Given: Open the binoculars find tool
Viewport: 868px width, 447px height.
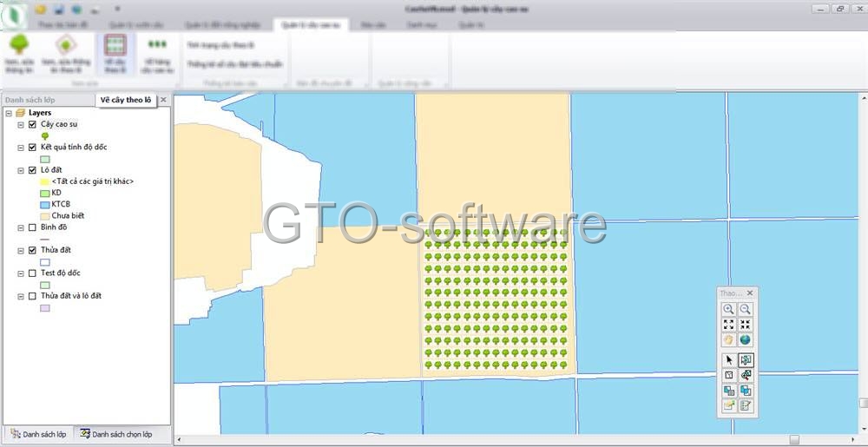Looking at the screenshot, I should (745, 375).
